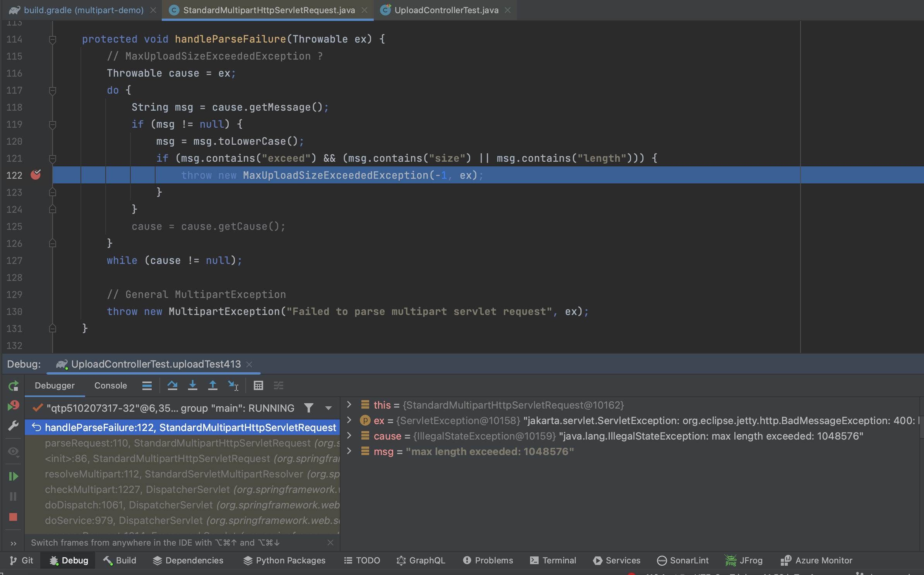Toggle breakpoint on line 122
The width and height of the screenshot is (924, 575).
pyautogui.click(x=36, y=175)
